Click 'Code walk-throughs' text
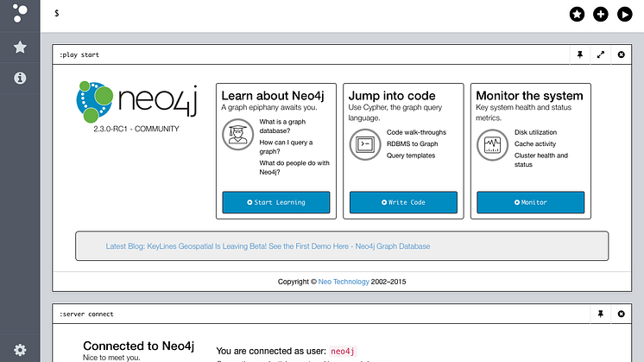 pyautogui.click(x=416, y=132)
